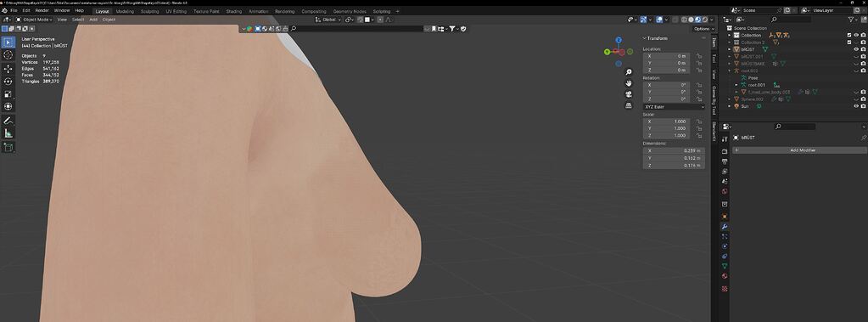
Task: Pin the properties editor with pin icon
Action: (863, 138)
